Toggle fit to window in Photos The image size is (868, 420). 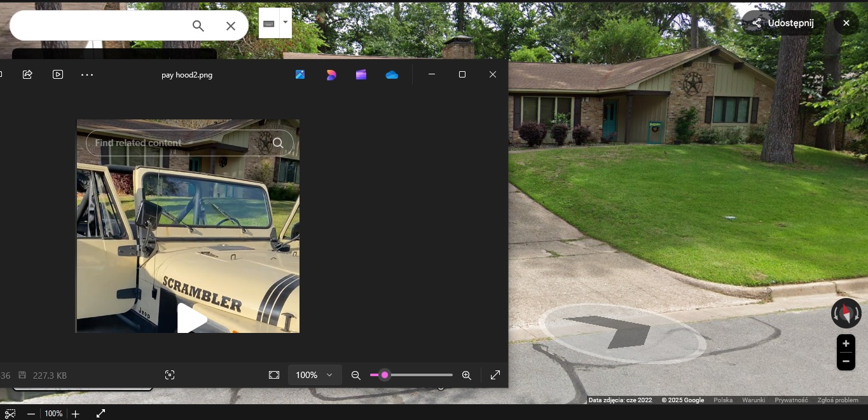(x=274, y=375)
